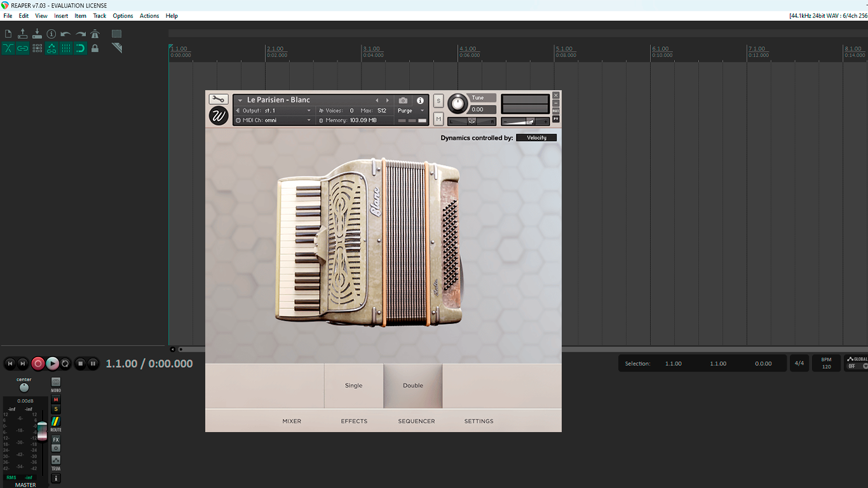Image resolution: width=868 pixels, height=488 pixels.
Task: Open the Purge dropdown menu
Action: tap(411, 111)
